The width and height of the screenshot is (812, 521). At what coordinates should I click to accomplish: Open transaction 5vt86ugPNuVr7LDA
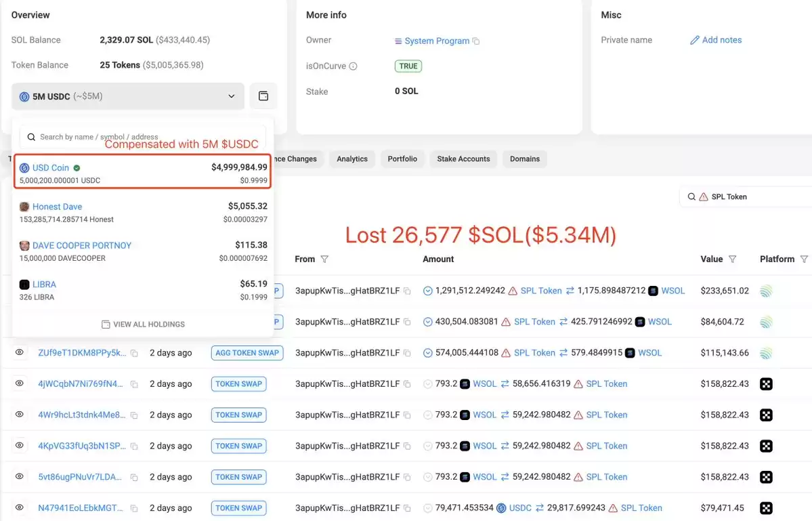[80, 477]
